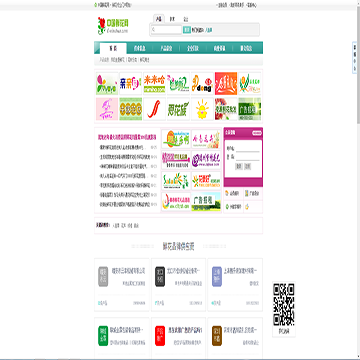Open the supplier card with brown square icon
Viewport: 360px width, 360px height.
click(235, 338)
